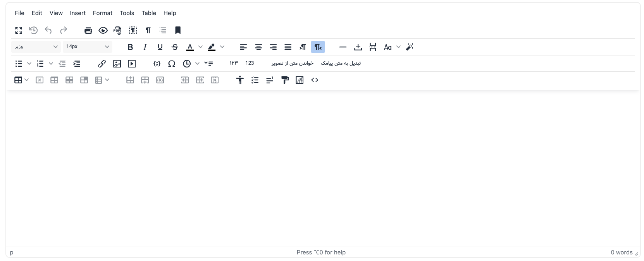This screenshot has height=261, width=644.
Task: Apply the text color swatch
Action: (190, 47)
